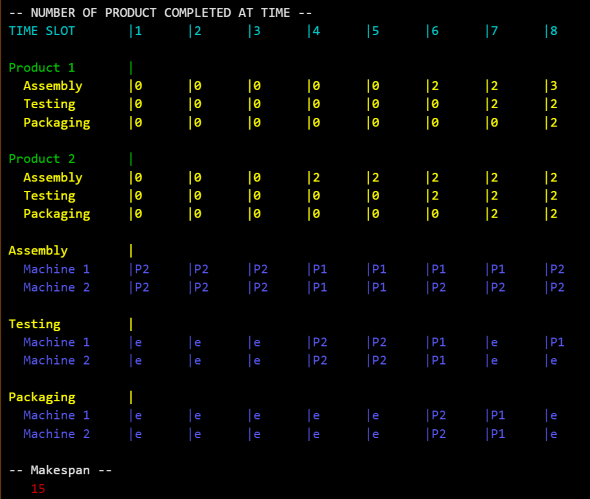This screenshot has height=499, width=590.
Task: Click Packaging Machine 1 'P1' at slot 7
Action: coord(498,415)
